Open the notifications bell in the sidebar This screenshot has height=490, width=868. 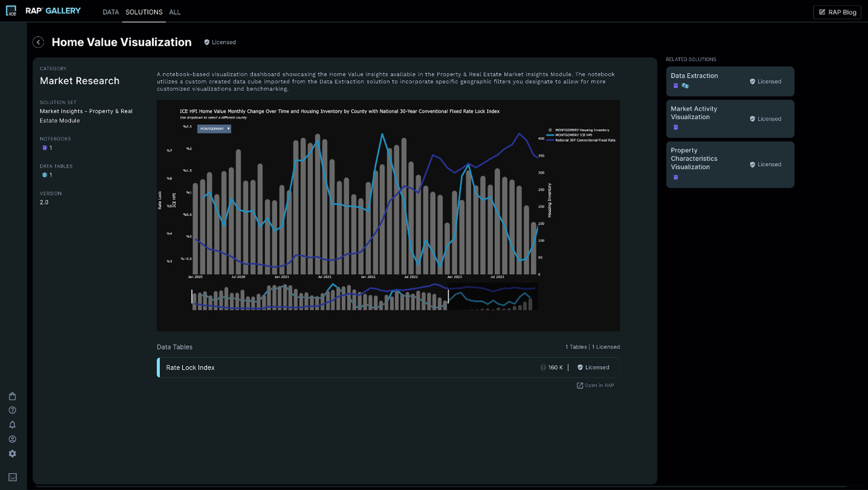(12, 425)
